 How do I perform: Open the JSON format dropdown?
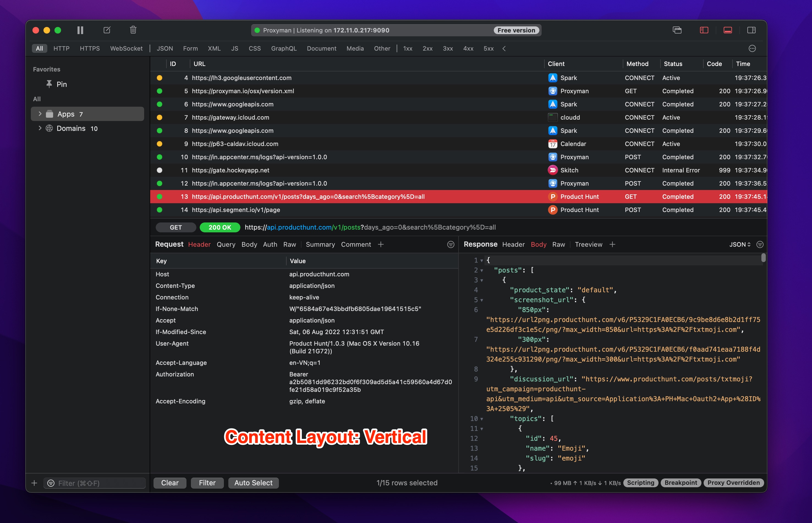(740, 244)
